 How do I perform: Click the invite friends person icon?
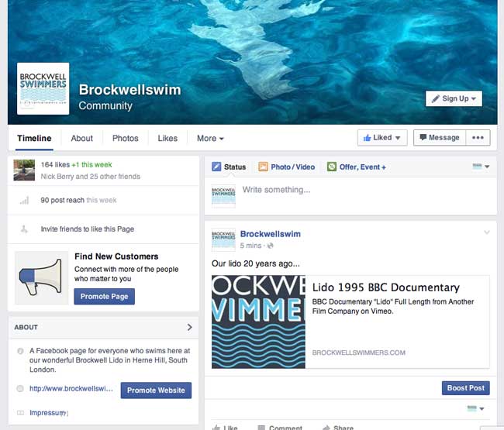(24, 229)
